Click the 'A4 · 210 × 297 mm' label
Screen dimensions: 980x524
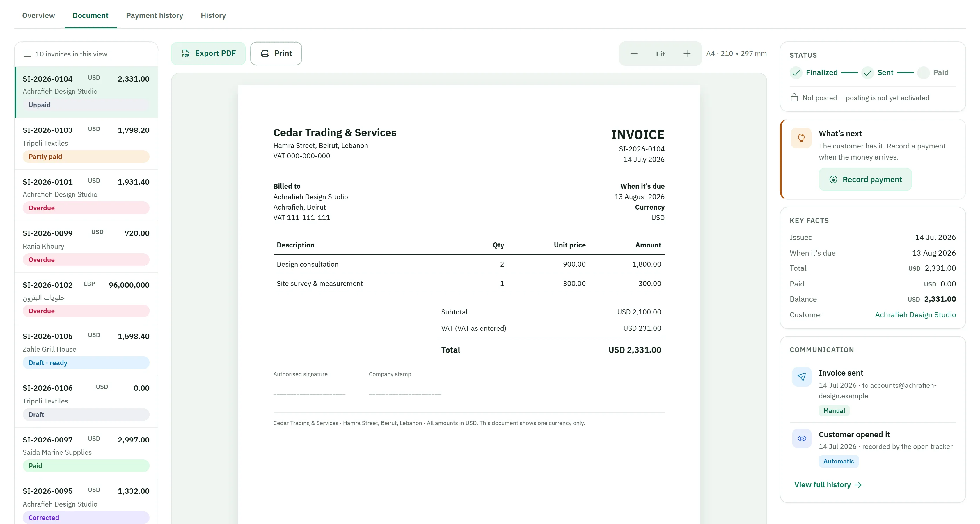[x=736, y=54]
